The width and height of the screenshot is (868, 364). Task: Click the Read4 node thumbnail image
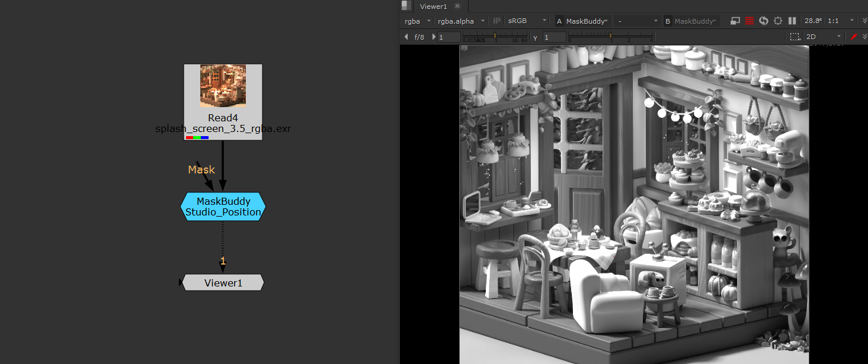223,86
